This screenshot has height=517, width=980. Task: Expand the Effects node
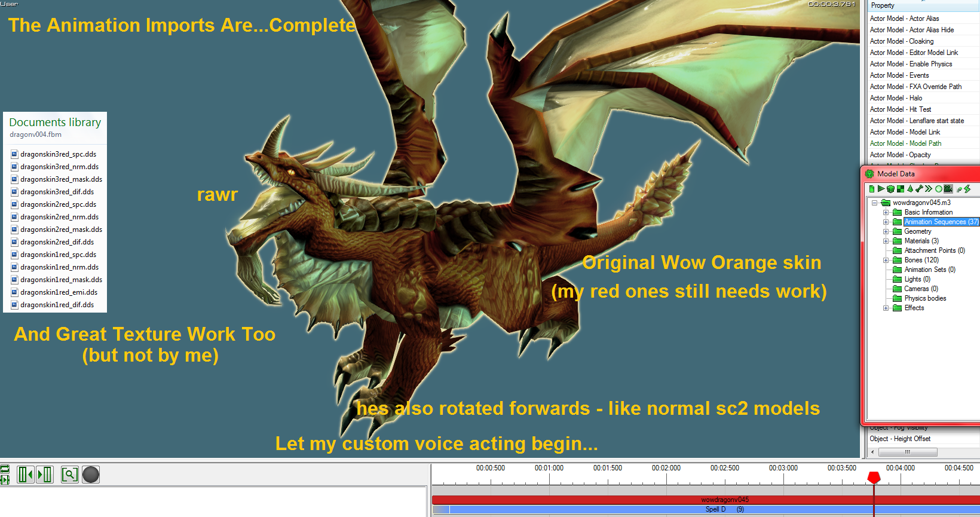tap(886, 308)
